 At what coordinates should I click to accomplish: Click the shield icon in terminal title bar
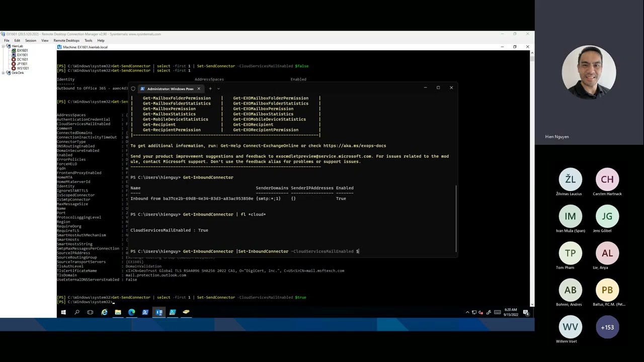pos(133,88)
